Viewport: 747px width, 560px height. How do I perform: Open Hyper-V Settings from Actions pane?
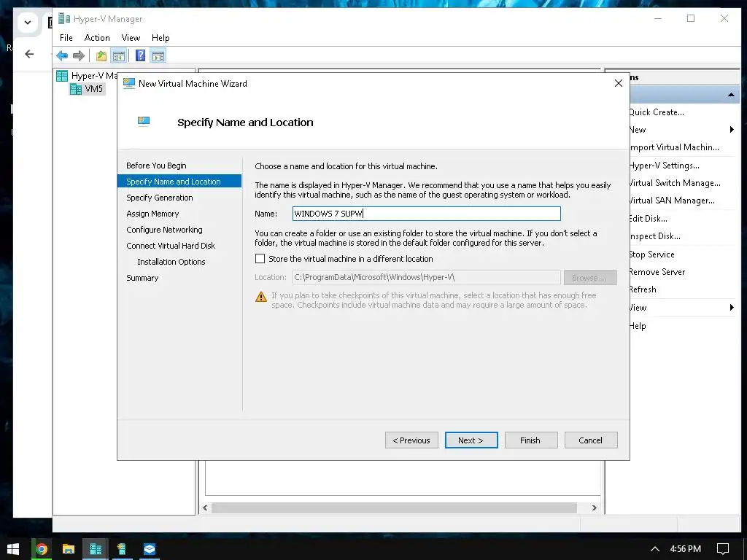[x=664, y=166]
